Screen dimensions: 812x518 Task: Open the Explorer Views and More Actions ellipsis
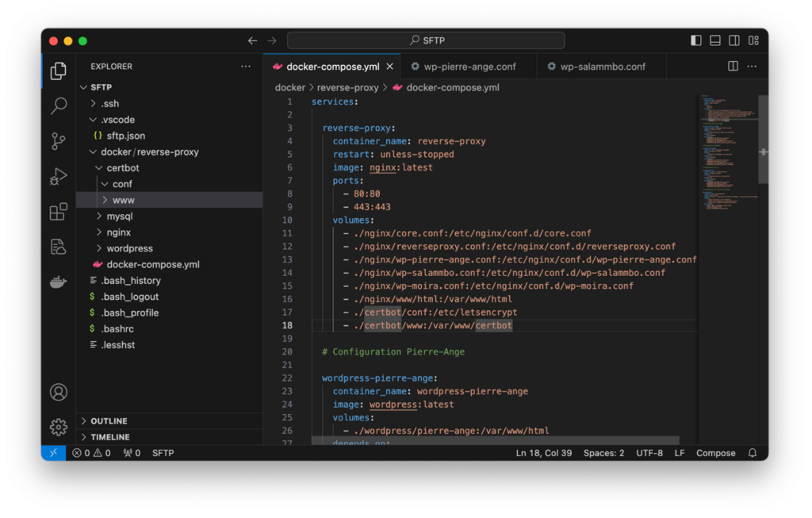pyautogui.click(x=246, y=67)
